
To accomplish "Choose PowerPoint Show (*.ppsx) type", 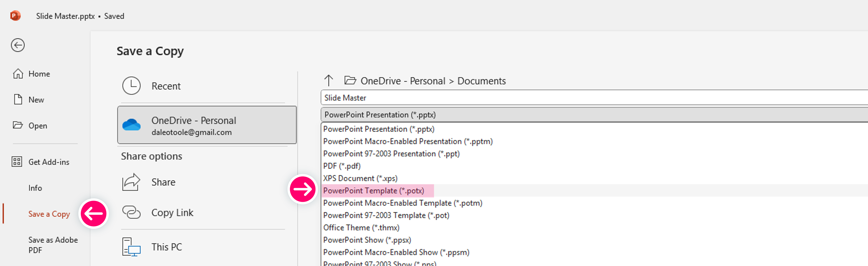I will click(367, 240).
